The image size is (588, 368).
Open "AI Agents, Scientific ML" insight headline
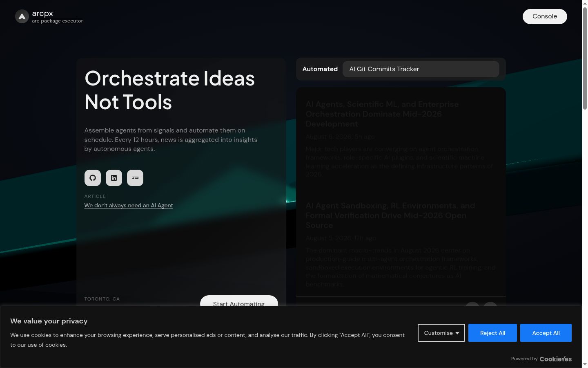(x=382, y=114)
